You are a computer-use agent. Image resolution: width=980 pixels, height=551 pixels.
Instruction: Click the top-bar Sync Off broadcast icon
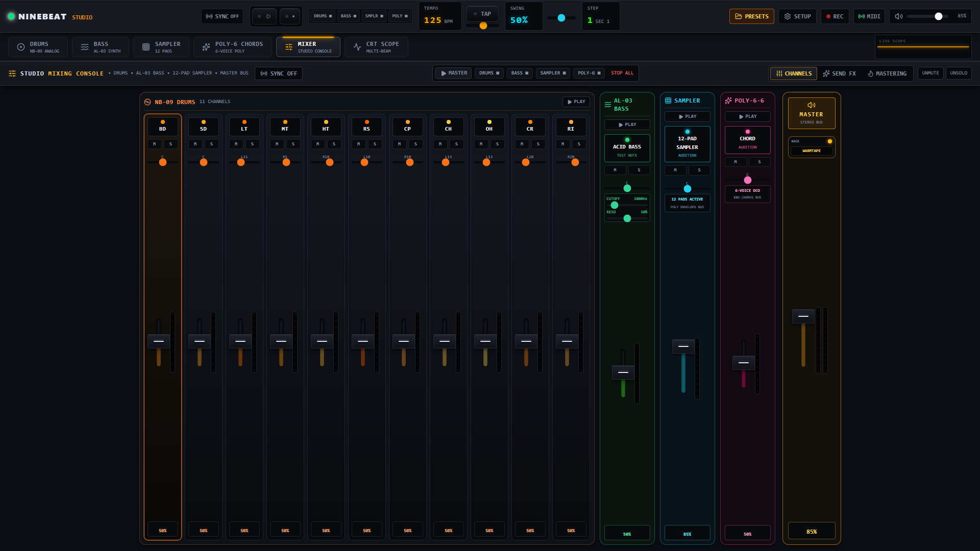coord(209,16)
